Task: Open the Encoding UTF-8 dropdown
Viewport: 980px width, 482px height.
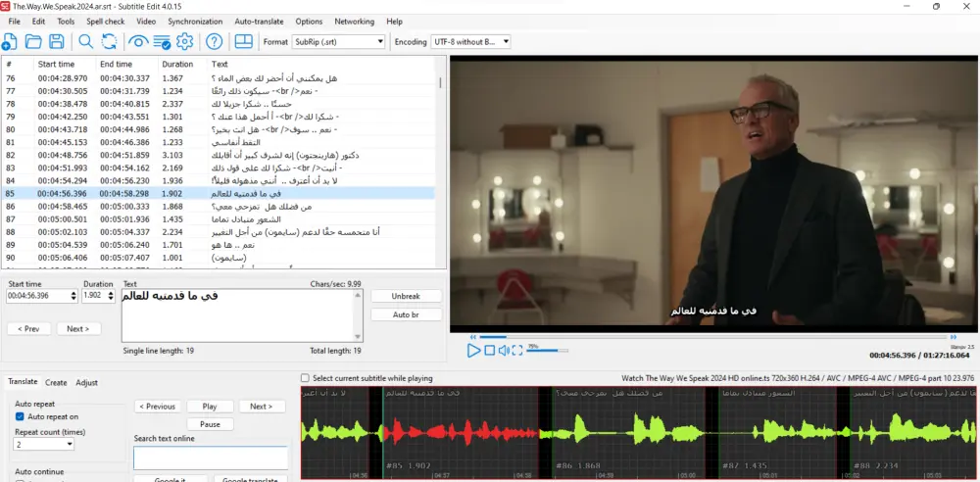Action: [x=470, y=42]
